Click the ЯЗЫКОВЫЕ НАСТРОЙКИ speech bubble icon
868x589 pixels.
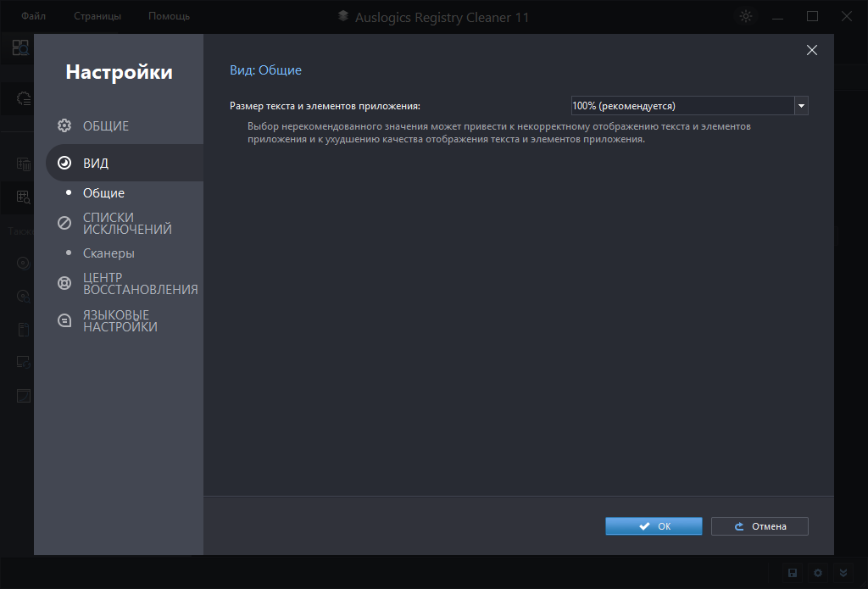click(64, 320)
